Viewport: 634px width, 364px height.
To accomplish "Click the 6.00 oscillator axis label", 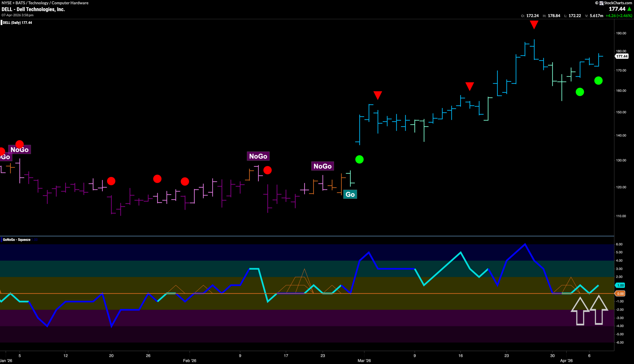I will [619, 244].
